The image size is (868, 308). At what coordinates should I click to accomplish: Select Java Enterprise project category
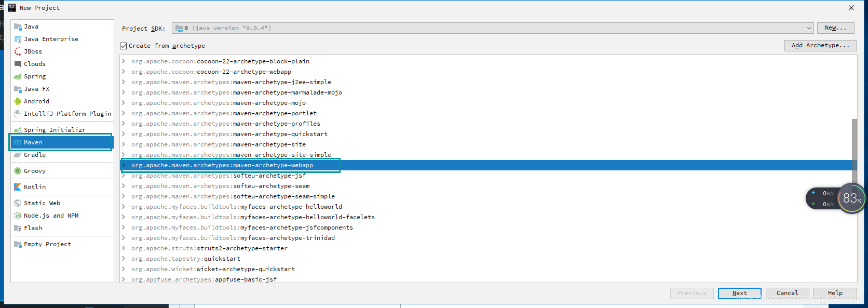point(62,39)
